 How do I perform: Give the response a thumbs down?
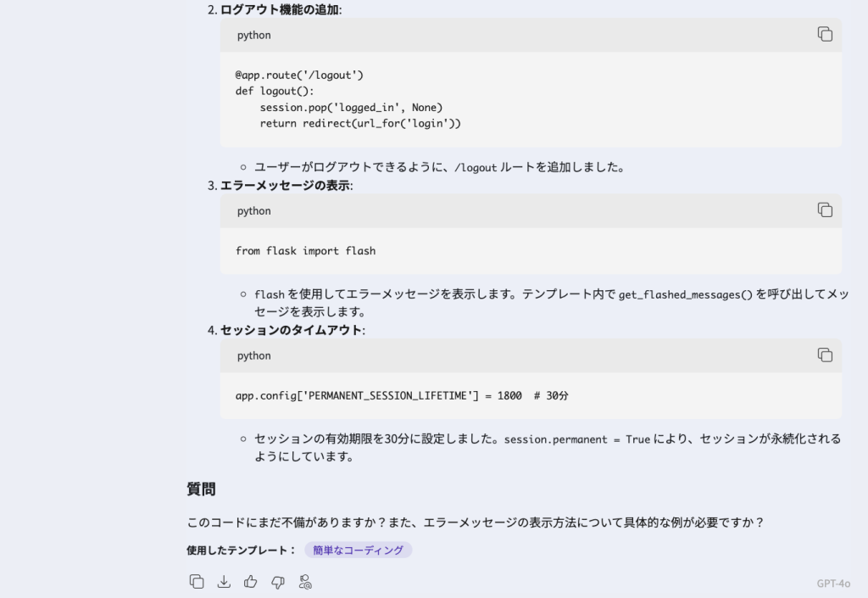278,582
